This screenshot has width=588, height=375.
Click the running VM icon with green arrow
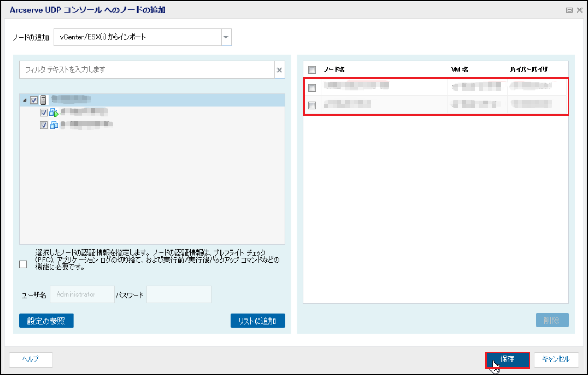coord(53,113)
